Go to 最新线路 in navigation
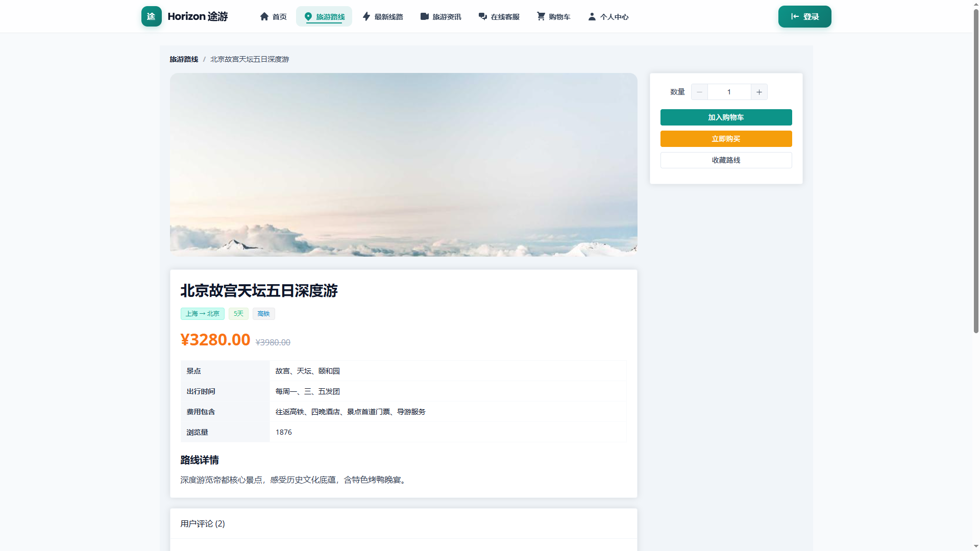Image resolution: width=980 pixels, height=551 pixels. pyautogui.click(x=382, y=16)
